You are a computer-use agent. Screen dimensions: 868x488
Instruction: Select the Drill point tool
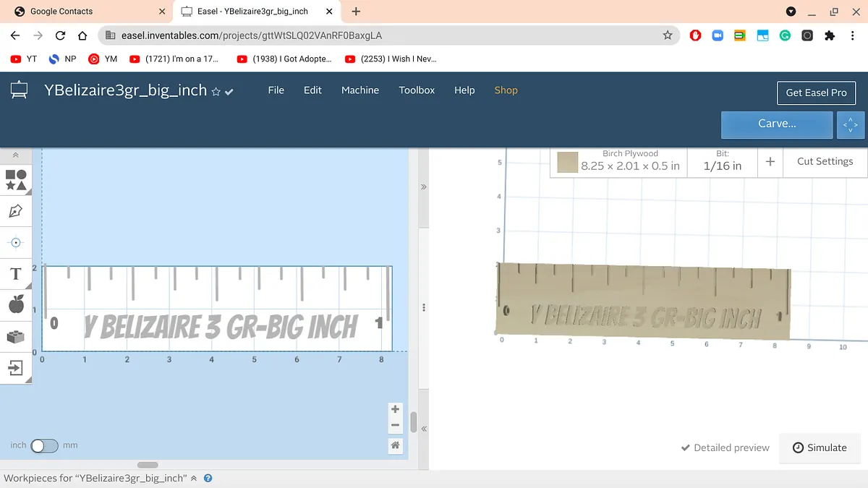click(16, 242)
